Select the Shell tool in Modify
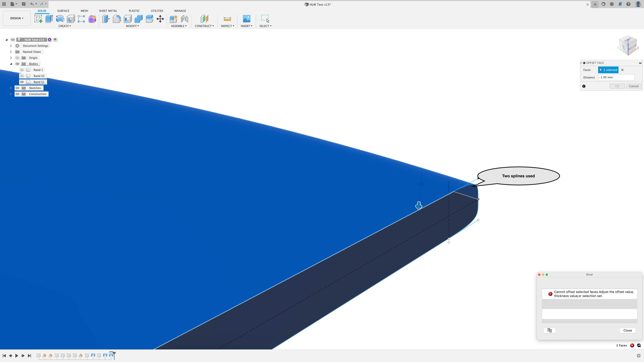 [x=128, y=19]
